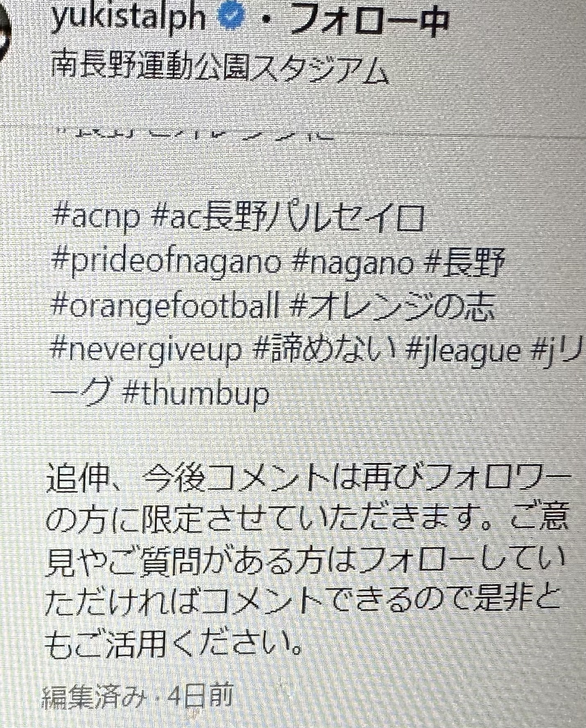
Task: Open the #prideofnagano hashtag
Action: (167, 262)
